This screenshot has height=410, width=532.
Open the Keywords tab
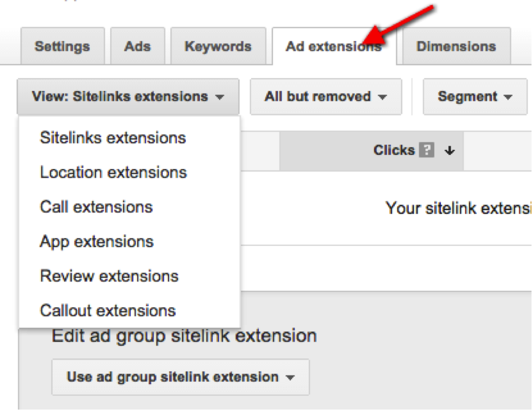(218, 46)
